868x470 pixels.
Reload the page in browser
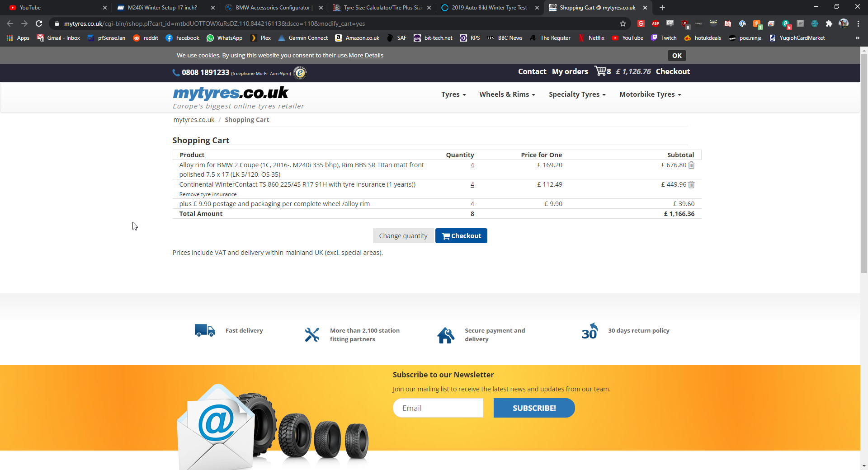coord(39,23)
